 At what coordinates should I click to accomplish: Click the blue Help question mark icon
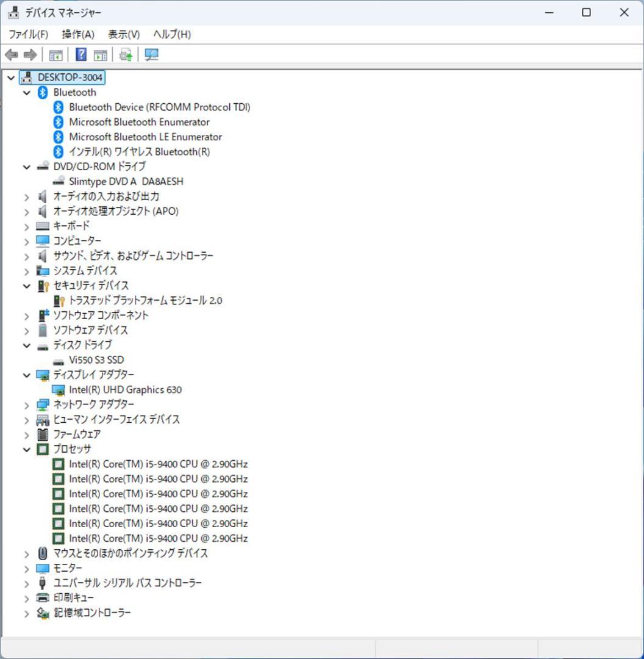click(x=80, y=55)
